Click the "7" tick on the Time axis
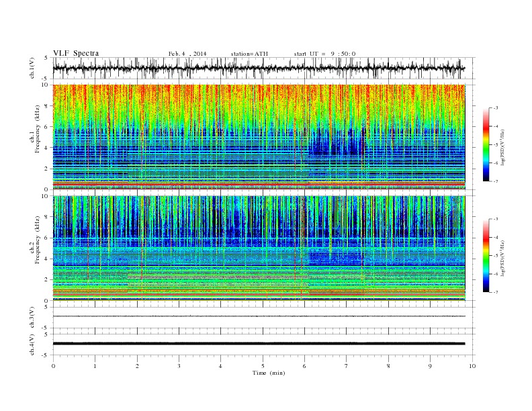532x411 pixels. click(347, 366)
